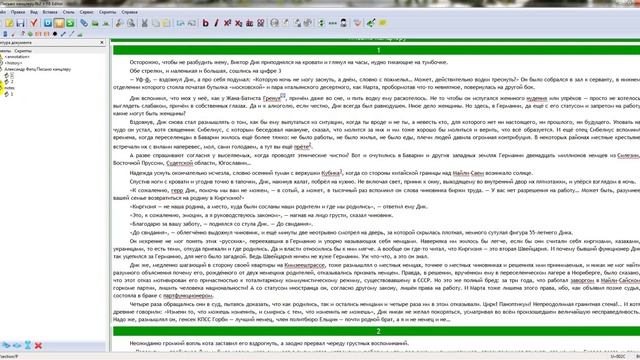The height and width of the screenshot is (360, 640).
Task: Click the code formatting icon after strikethrough
Action: click(x=260, y=23)
